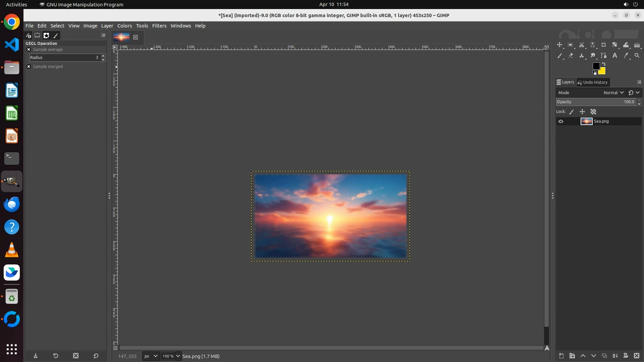Activate the Text tool

pyautogui.click(x=615, y=56)
